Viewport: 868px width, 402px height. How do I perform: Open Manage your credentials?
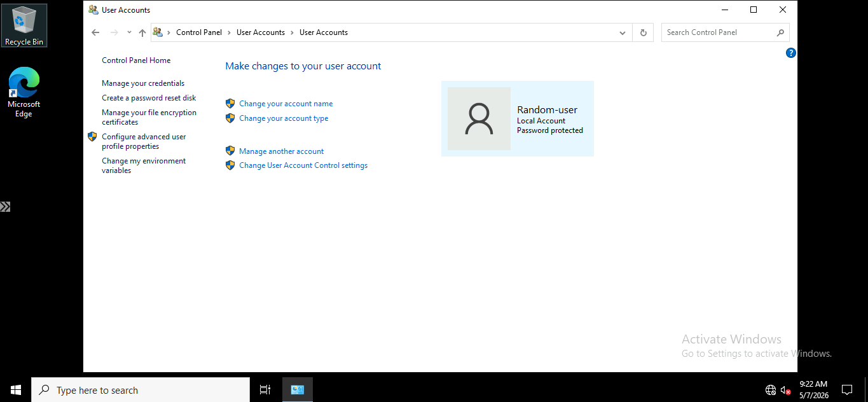click(143, 83)
